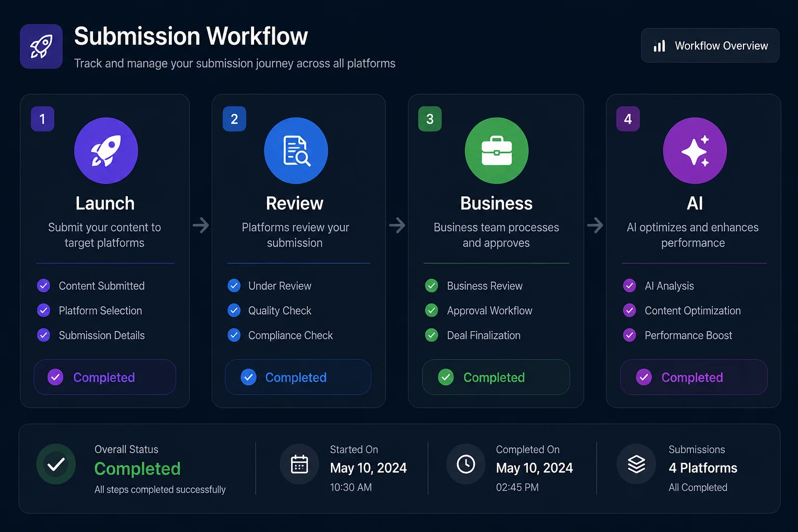Toggle the Compliance Check checkmark
The image size is (798, 532).
pos(234,335)
